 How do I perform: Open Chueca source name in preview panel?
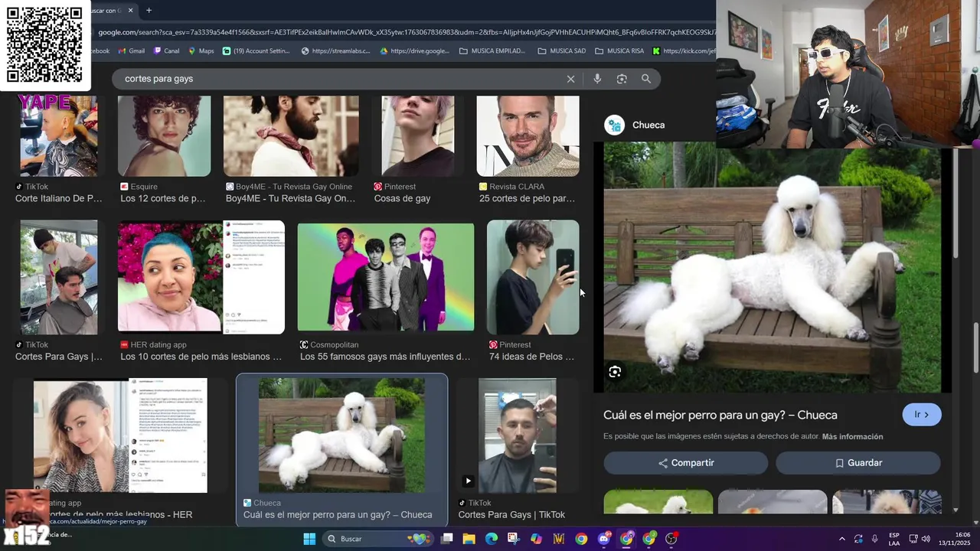[x=648, y=125]
